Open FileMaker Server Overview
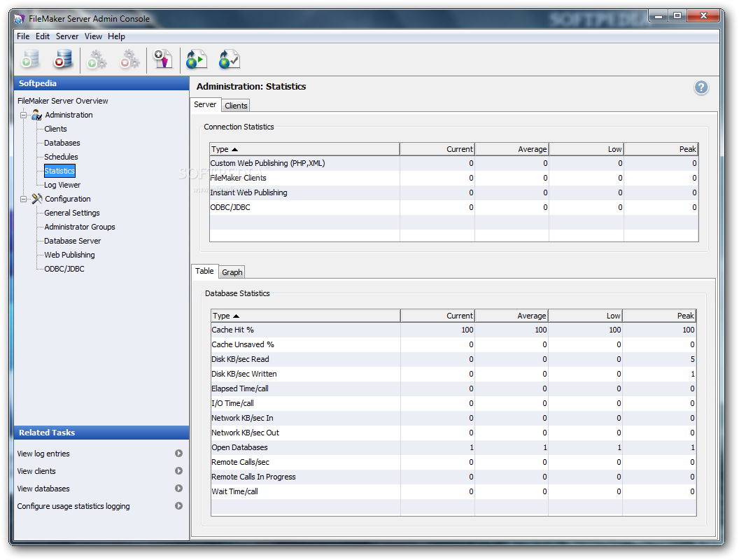The height and width of the screenshot is (560, 739). pyautogui.click(x=63, y=101)
